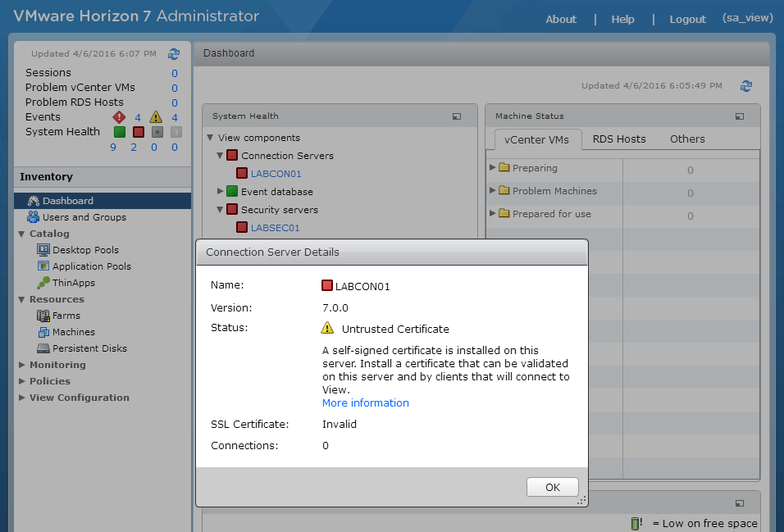Viewport: 784px width, 532px height.
Task: Expand the Preparing machines row
Action: [x=492, y=167]
